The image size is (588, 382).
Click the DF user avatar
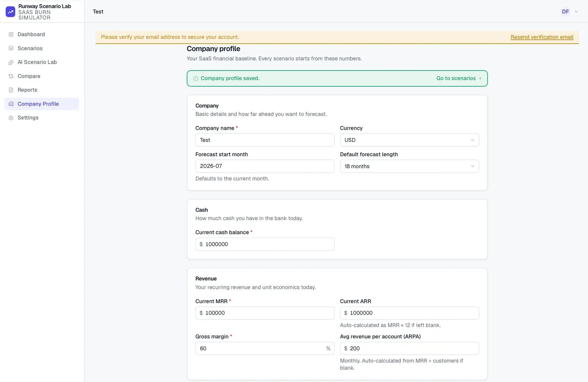coord(565,12)
